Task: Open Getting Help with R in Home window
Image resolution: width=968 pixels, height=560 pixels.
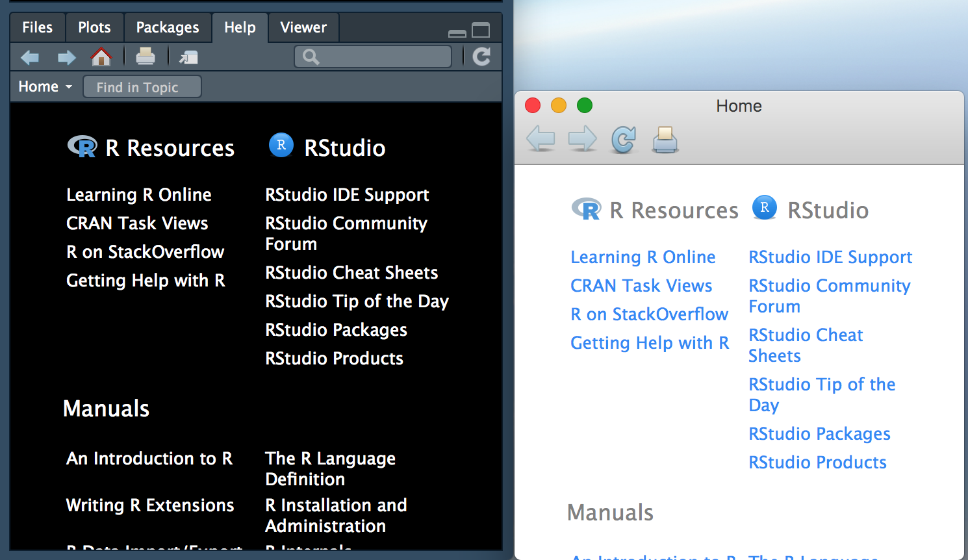Action: point(650,343)
